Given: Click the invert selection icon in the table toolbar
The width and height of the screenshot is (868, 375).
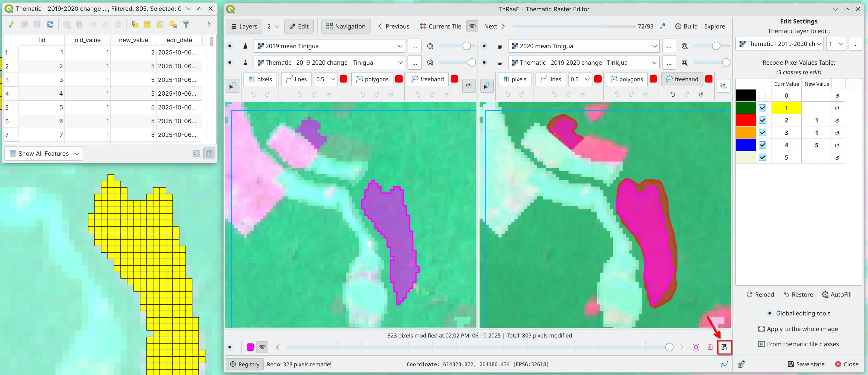Looking at the screenshot, I should [160, 24].
